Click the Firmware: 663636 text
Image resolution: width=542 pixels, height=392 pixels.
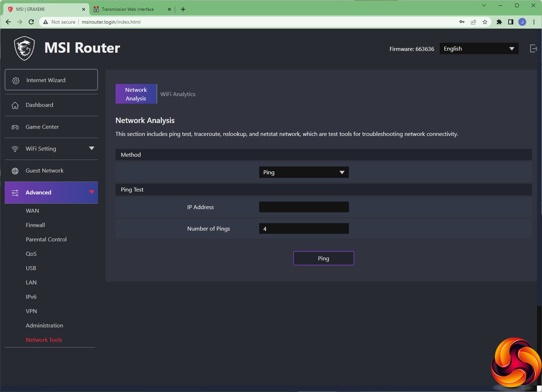(412, 49)
